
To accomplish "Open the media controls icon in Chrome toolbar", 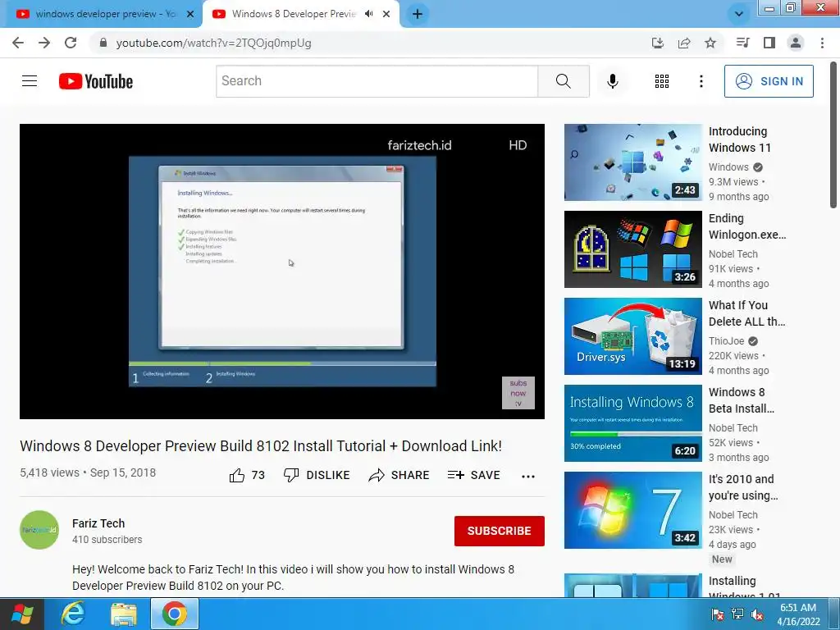I will pyautogui.click(x=742, y=43).
